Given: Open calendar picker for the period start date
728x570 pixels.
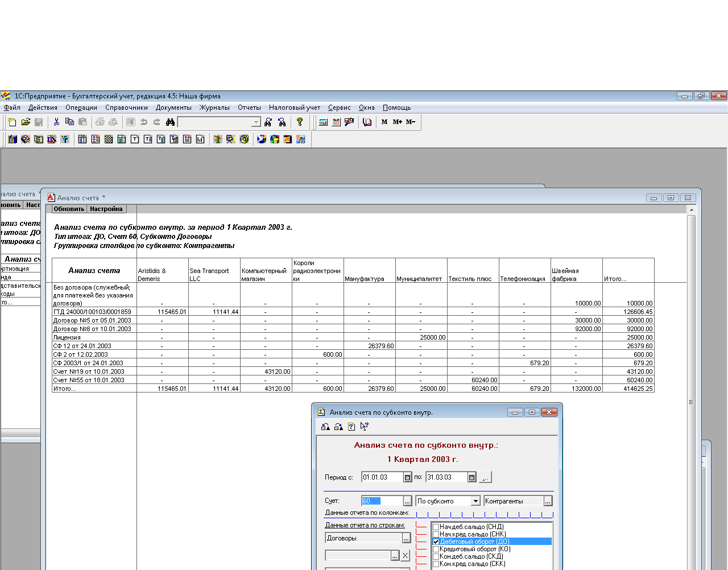Looking at the screenshot, I should coord(407,477).
